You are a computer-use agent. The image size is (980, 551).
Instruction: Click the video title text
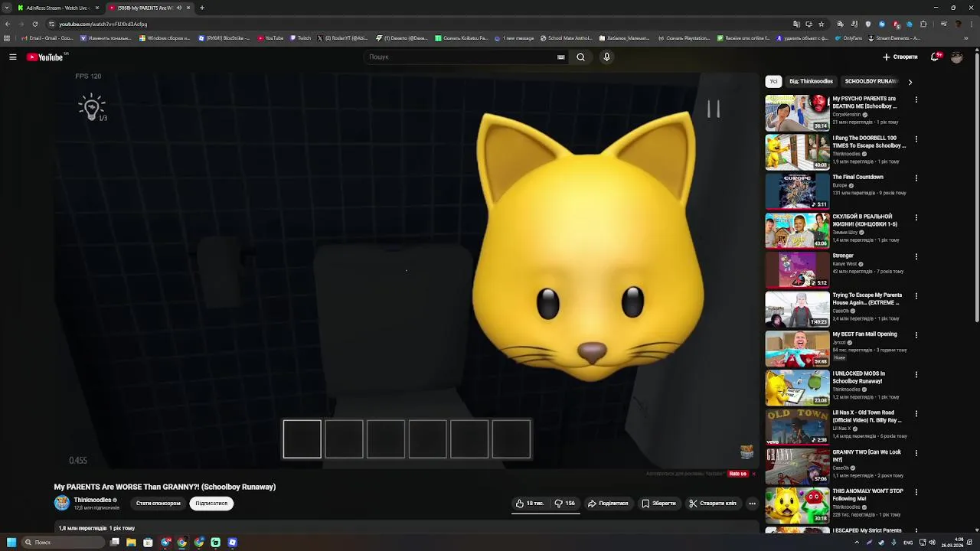[x=165, y=487]
